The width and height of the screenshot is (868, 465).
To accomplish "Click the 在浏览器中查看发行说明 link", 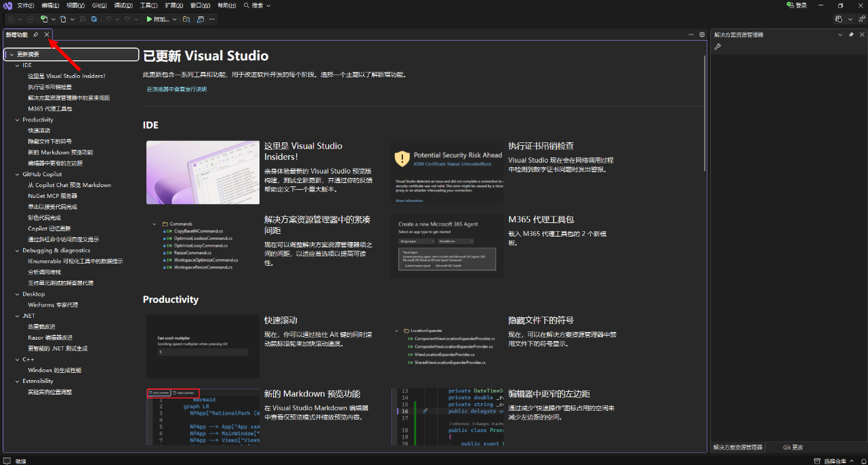I will click(x=177, y=89).
